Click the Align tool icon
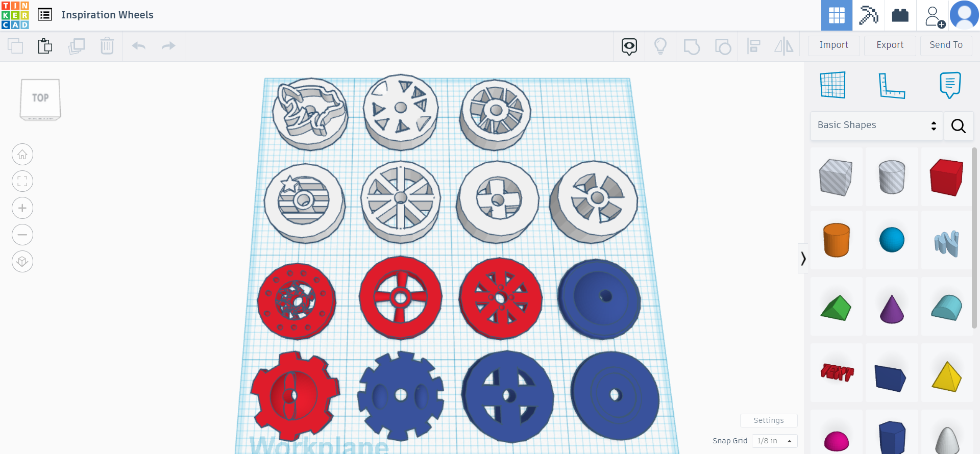Image resolution: width=980 pixels, height=454 pixels. pyautogui.click(x=753, y=46)
